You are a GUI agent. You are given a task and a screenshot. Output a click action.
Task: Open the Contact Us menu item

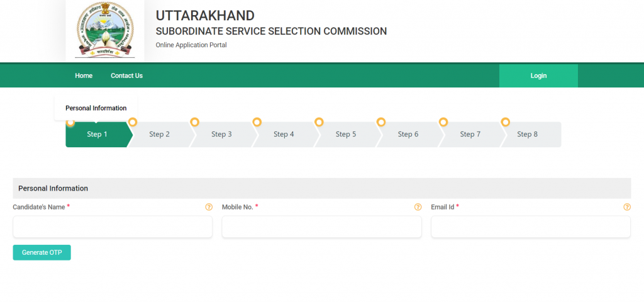click(x=126, y=75)
